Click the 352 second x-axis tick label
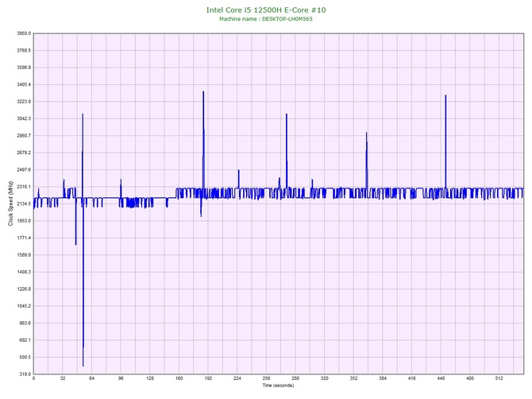This screenshot has height=399, width=532. click(x=353, y=378)
